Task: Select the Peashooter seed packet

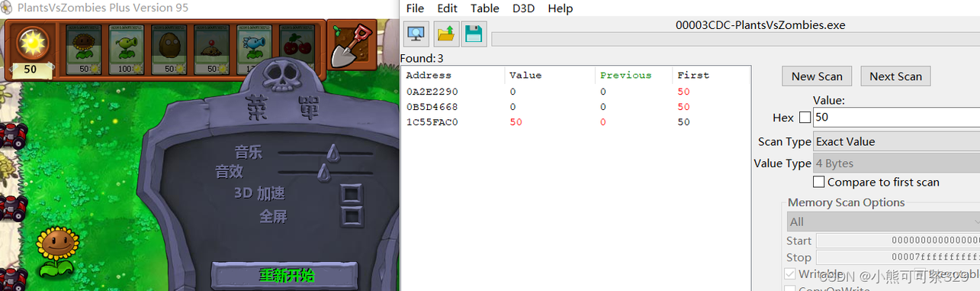Action: [127, 49]
